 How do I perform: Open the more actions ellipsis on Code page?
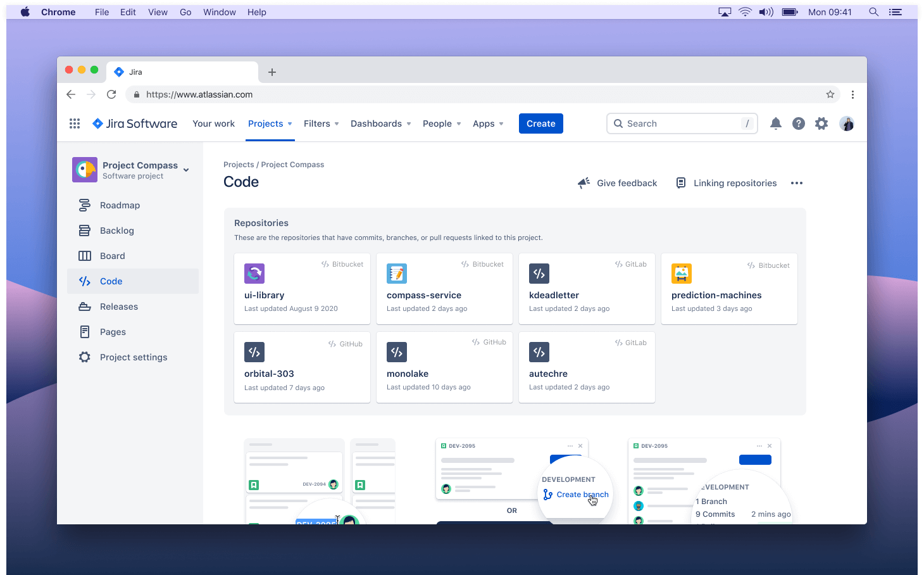(797, 183)
